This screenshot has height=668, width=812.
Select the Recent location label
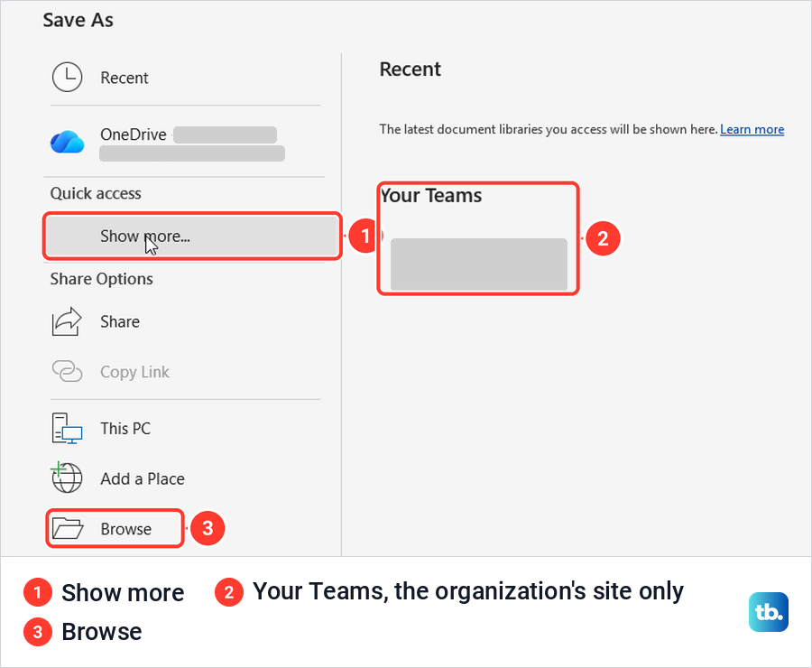tap(125, 78)
